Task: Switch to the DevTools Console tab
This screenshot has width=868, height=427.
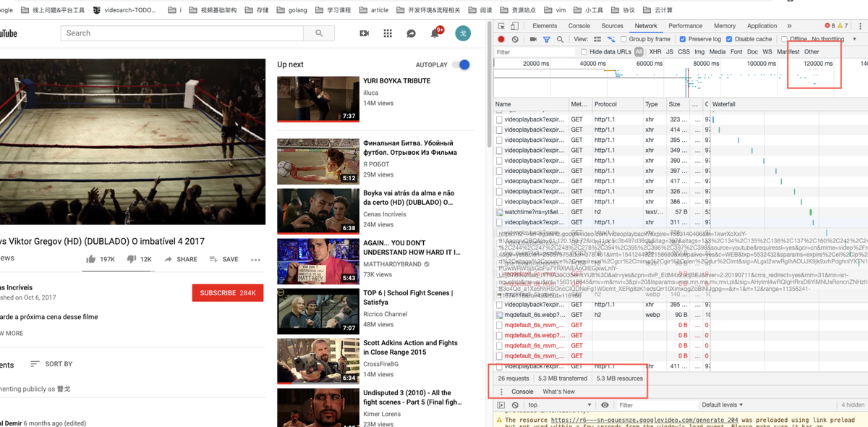Action: point(579,25)
